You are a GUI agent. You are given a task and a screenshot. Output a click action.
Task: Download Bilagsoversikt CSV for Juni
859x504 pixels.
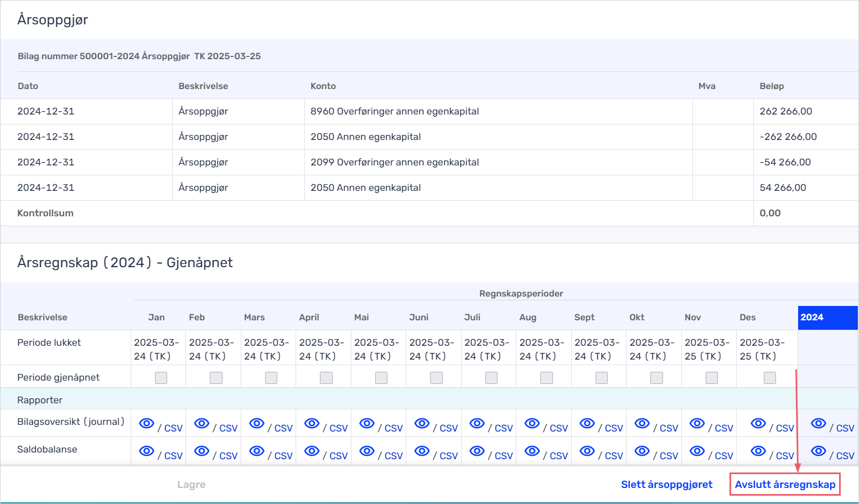click(449, 428)
